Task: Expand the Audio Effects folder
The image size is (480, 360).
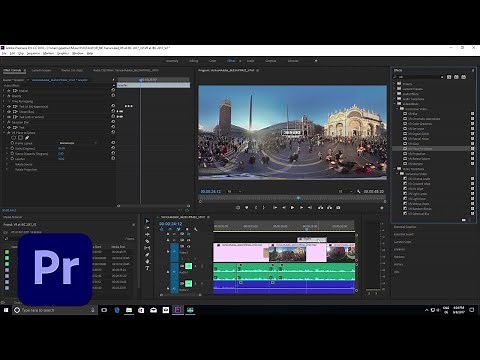Action: (395, 94)
